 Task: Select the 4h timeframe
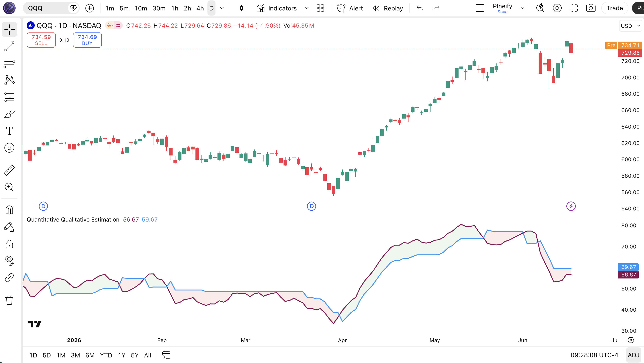pyautogui.click(x=200, y=8)
